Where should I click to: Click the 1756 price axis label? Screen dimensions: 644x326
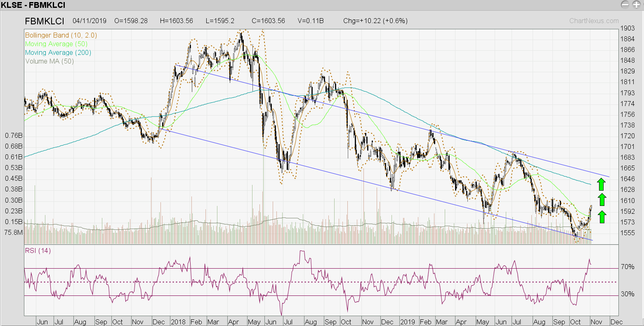(x=627, y=114)
